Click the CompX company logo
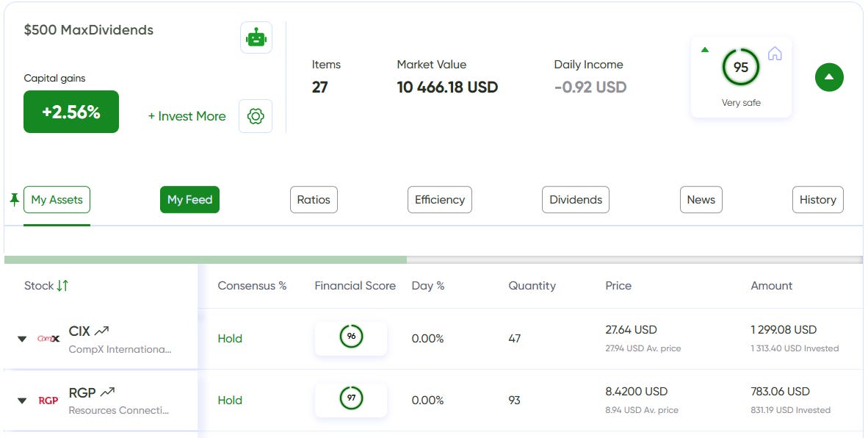 [48, 338]
